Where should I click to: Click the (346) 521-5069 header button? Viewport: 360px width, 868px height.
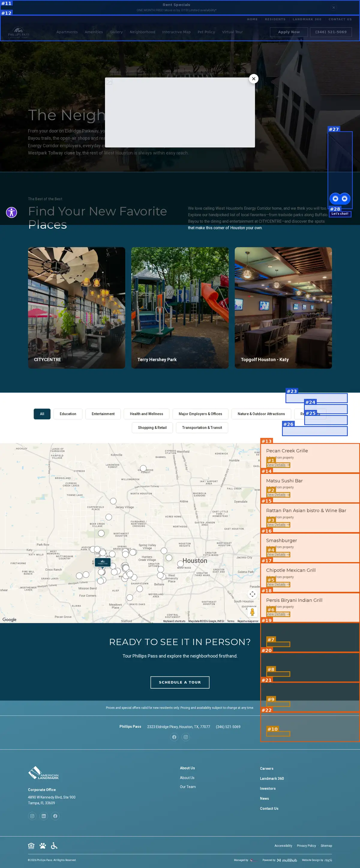tap(331, 32)
